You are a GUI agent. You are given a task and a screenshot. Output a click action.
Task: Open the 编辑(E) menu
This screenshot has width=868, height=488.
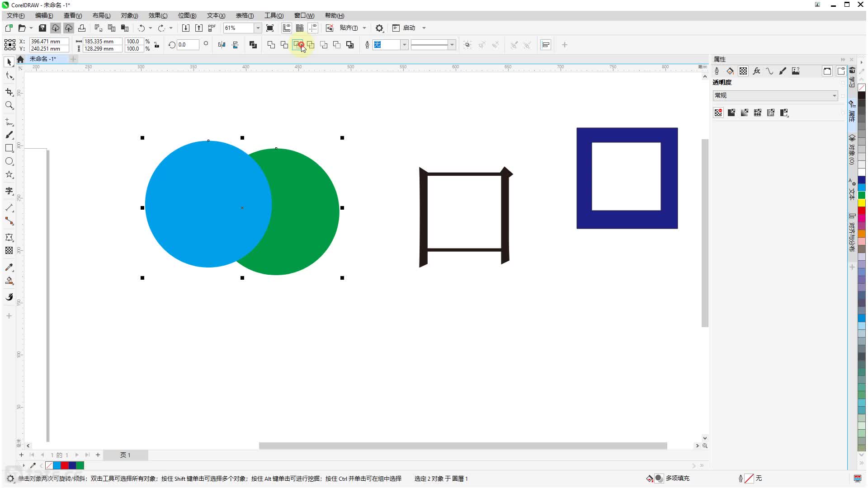[x=44, y=15]
